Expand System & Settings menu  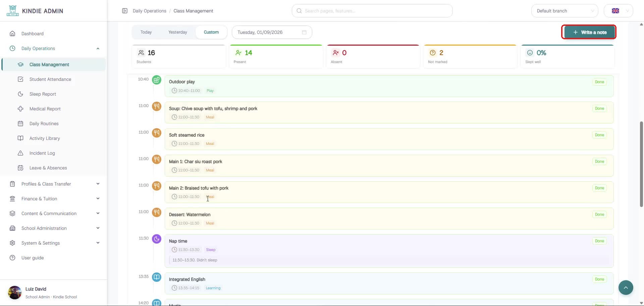coord(54,243)
